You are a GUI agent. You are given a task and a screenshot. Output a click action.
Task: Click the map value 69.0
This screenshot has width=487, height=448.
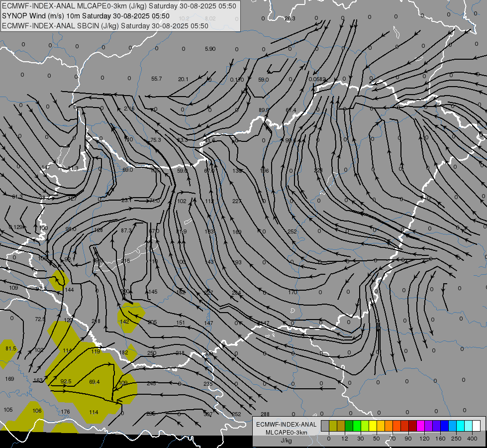point(128,170)
